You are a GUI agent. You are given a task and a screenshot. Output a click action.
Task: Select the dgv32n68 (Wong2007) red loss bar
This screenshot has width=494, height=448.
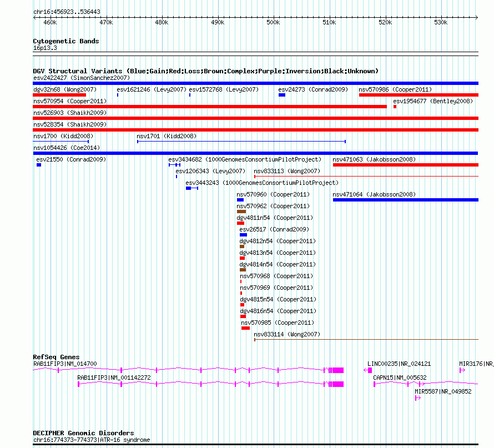point(59,95)
